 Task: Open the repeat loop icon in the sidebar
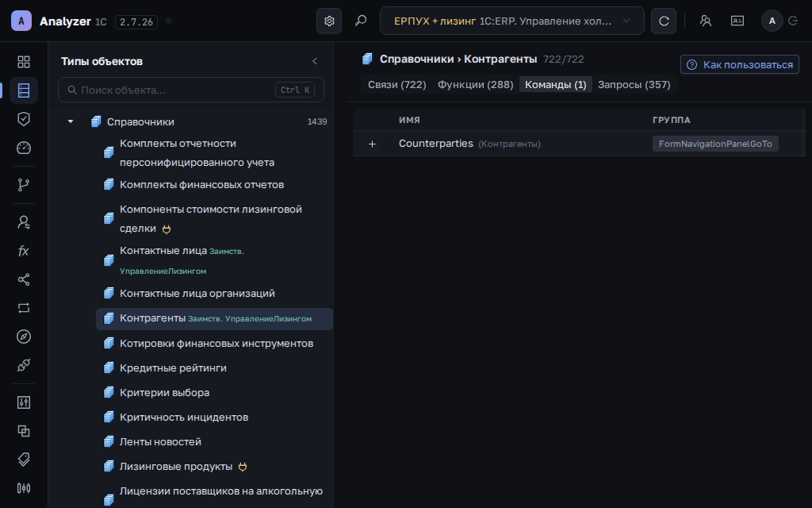tap(24, 308)
